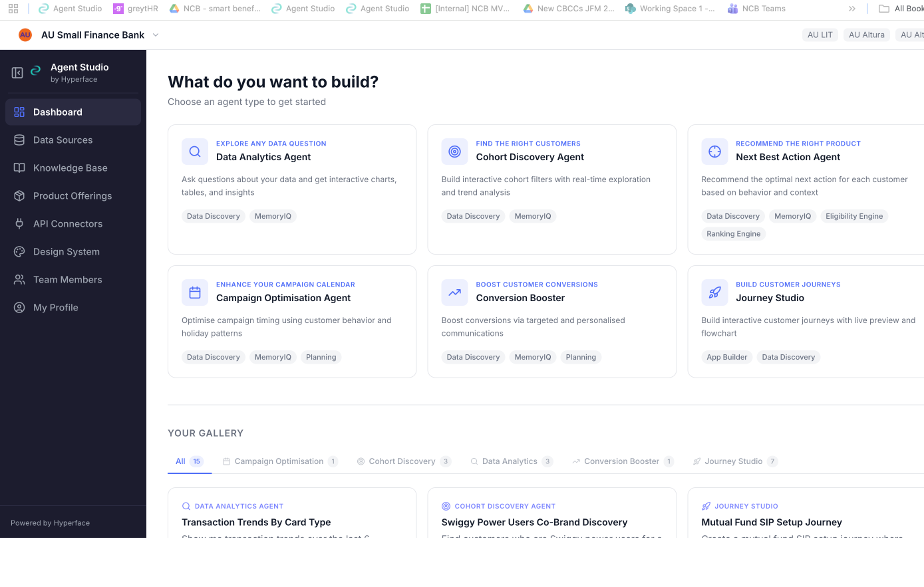Image resolution: width=924 pixels, height=587 pixels.
Task: Open the Internal NCB MV bookmark
Action: click(466, 9)
